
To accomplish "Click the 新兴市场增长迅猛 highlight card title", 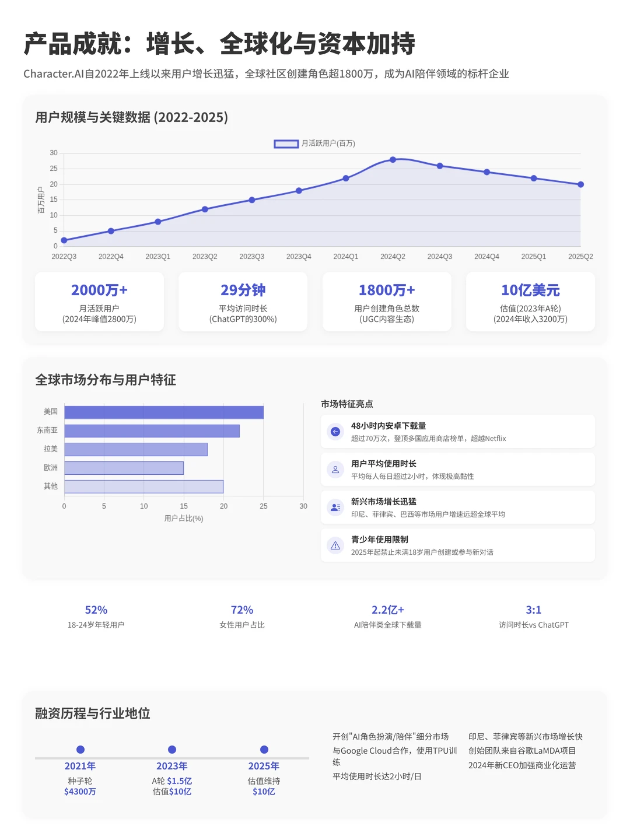I will [384, 502].
